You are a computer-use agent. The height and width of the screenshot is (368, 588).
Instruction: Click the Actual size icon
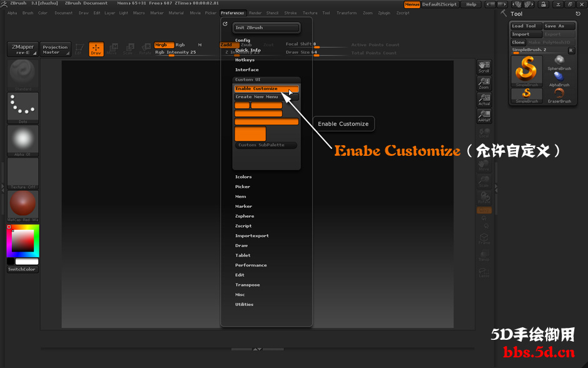click(484, 100)
